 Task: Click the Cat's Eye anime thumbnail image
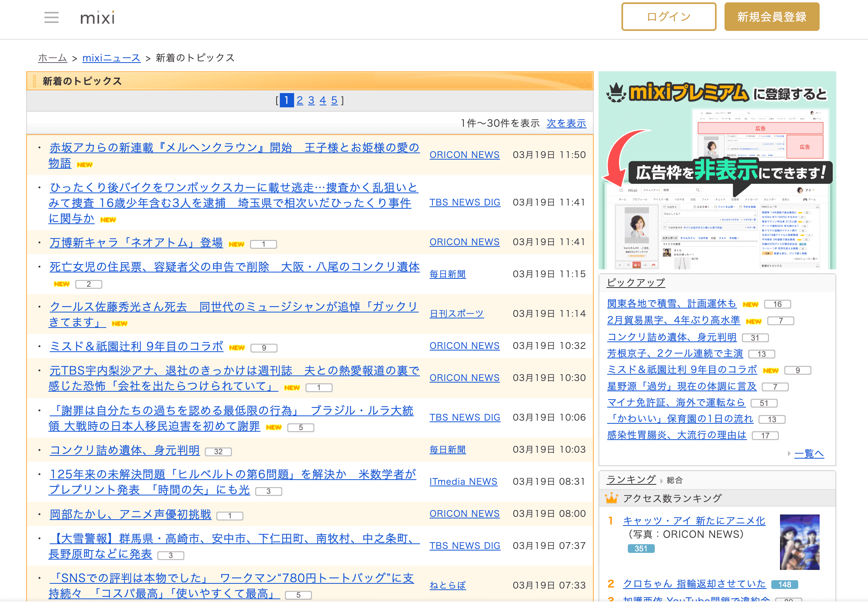pos(799,542)
